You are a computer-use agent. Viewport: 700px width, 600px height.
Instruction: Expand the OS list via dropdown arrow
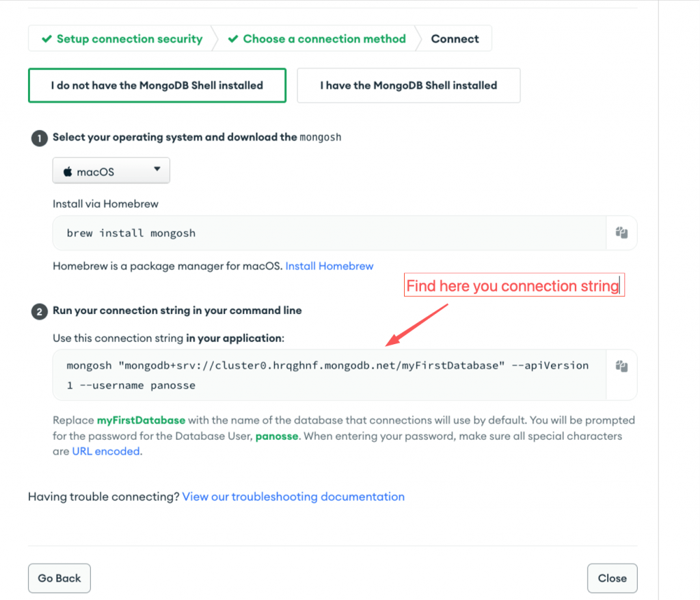pos(157,169)
